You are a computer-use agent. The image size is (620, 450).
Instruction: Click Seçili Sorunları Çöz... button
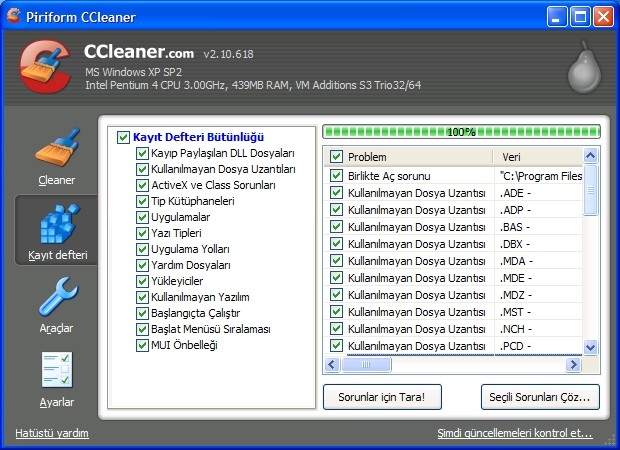click(540, 397)
